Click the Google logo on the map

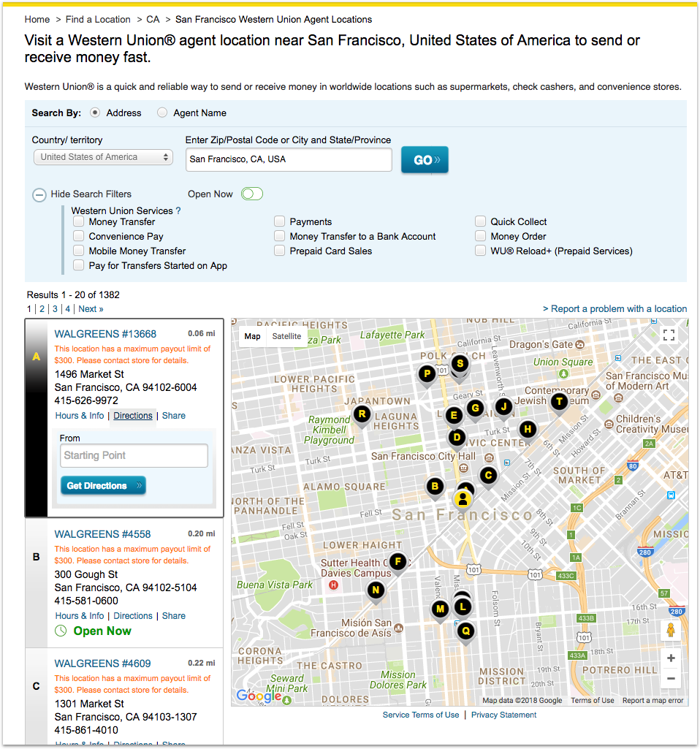tap(259, 696)
